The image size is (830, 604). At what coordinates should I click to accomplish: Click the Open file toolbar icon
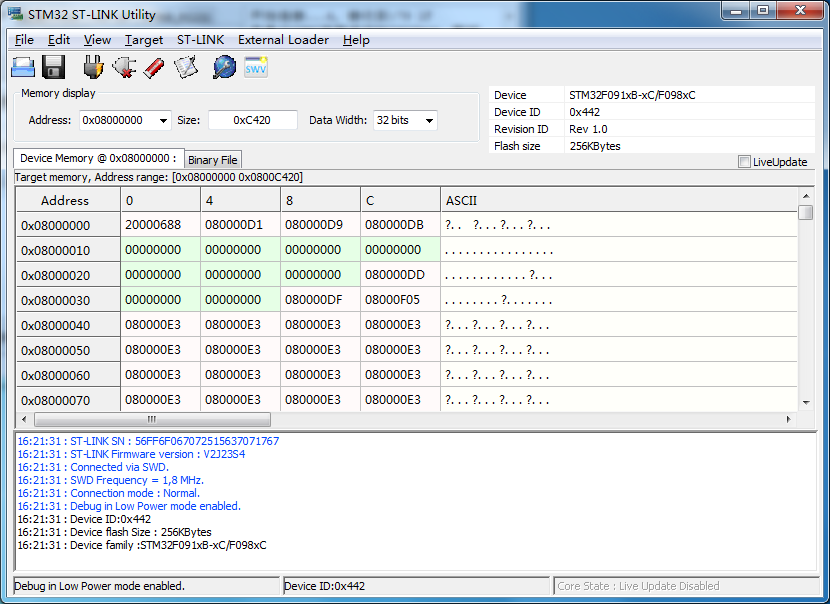(x=23, y=68)
